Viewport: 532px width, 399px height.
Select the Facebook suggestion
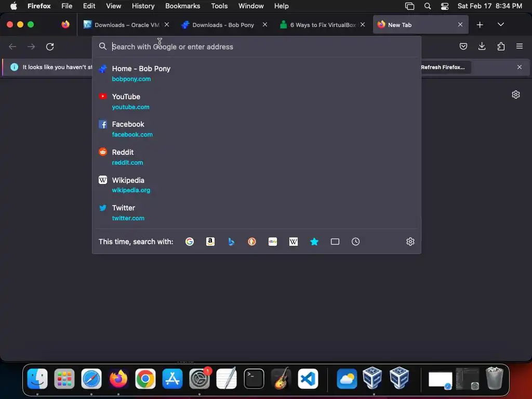point(257,129)
